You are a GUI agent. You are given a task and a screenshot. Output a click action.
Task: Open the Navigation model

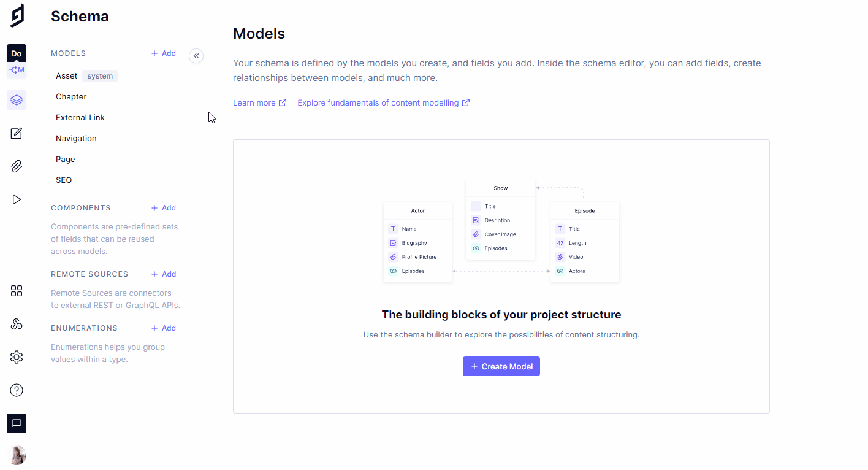tap(75, 138)
